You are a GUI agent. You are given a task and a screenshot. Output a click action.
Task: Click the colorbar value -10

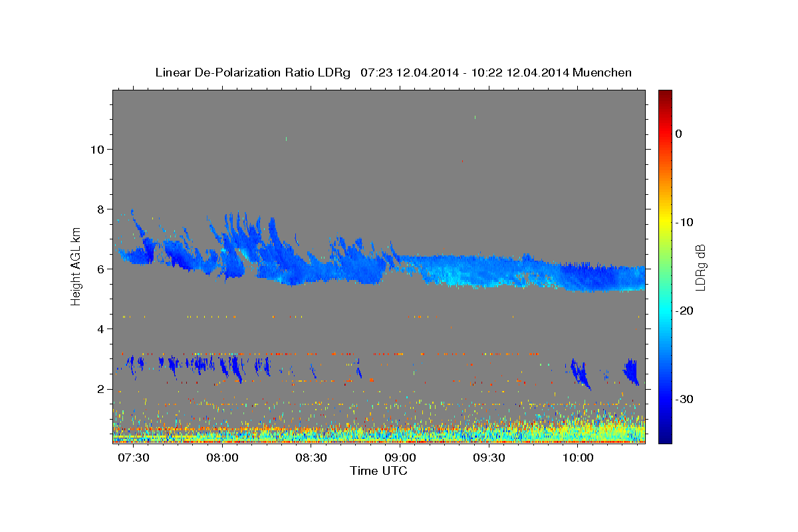[x=684, y=222]
